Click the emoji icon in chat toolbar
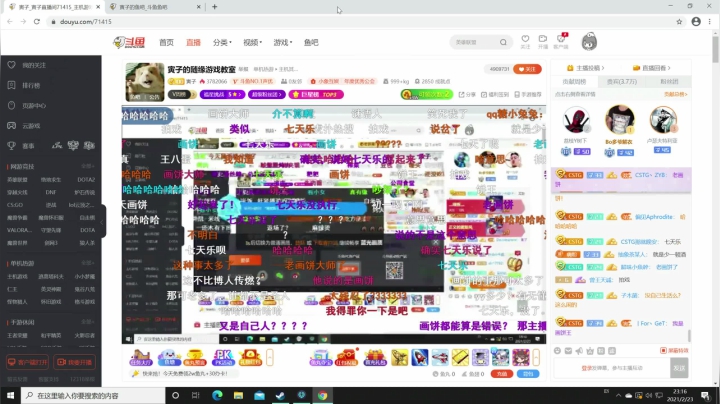Image resolution: width=720 pixels, height=404 pixels. (x=557, y=351)
